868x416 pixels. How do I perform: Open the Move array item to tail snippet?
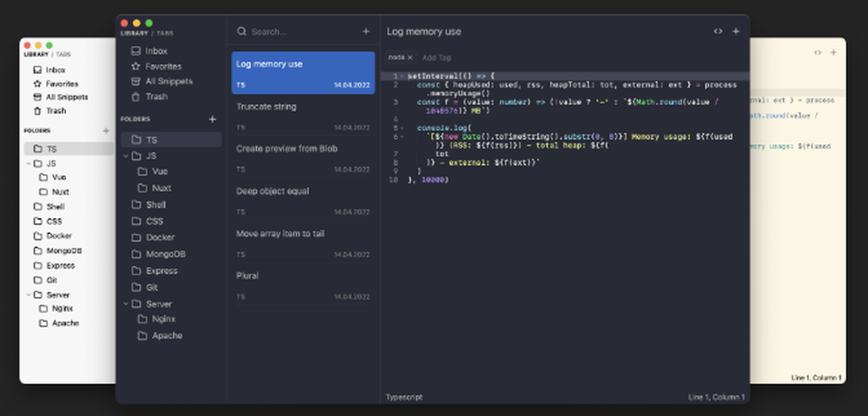coord(303,242)
